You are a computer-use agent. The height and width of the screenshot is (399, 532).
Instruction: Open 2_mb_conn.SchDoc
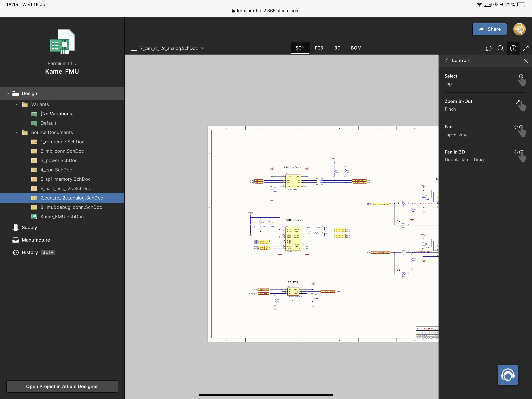click(62, 151)
